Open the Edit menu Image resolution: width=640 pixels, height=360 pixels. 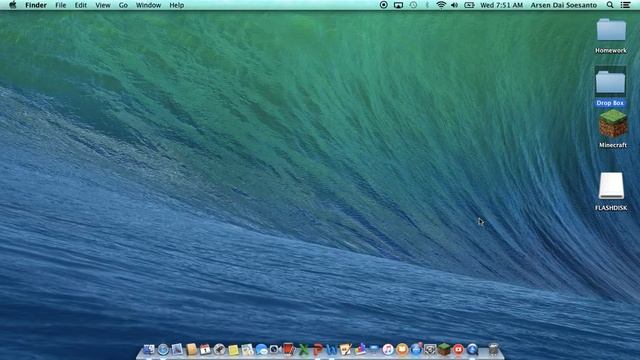coord(80,5)
